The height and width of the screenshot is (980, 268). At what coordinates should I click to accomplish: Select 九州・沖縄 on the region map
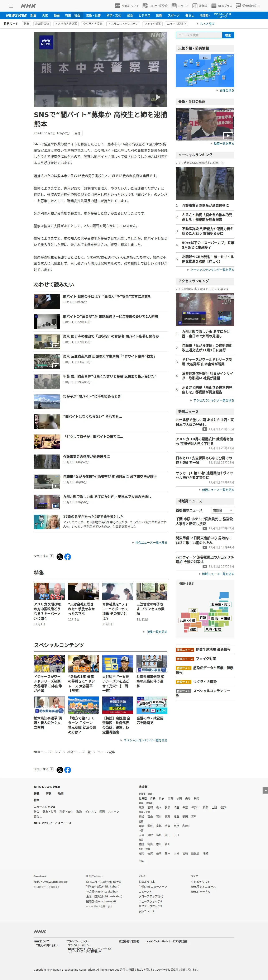pos(187,620)
